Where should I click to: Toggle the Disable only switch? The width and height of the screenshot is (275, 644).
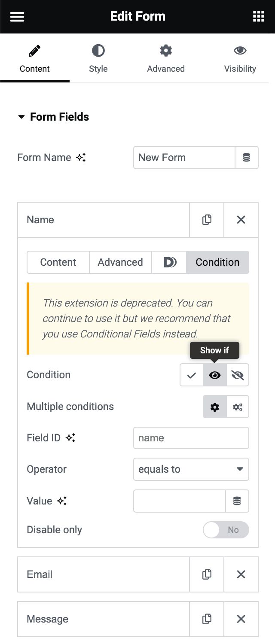(x=226, y=530)
